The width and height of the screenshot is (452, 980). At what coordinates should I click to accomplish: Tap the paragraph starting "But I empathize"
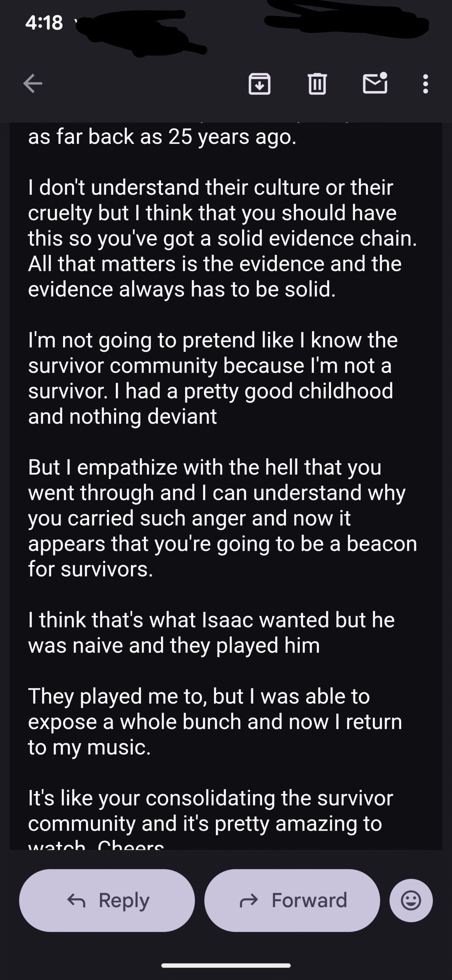pos(222,518)
